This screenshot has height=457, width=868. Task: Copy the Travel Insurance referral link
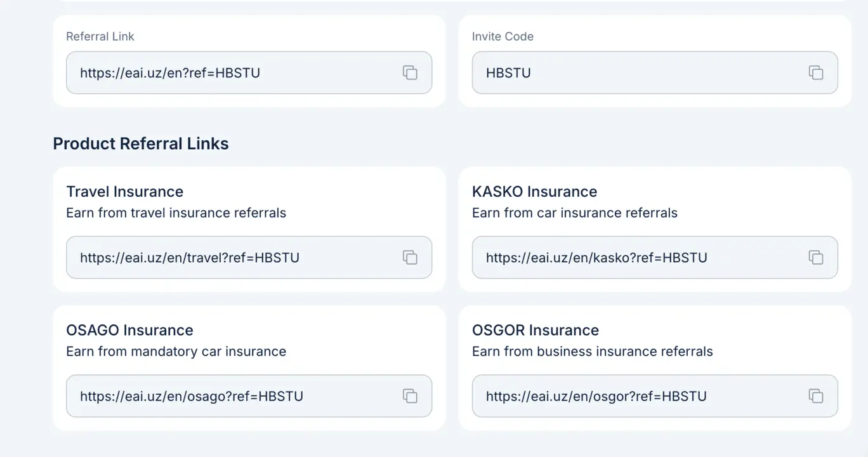coord(410,257)
